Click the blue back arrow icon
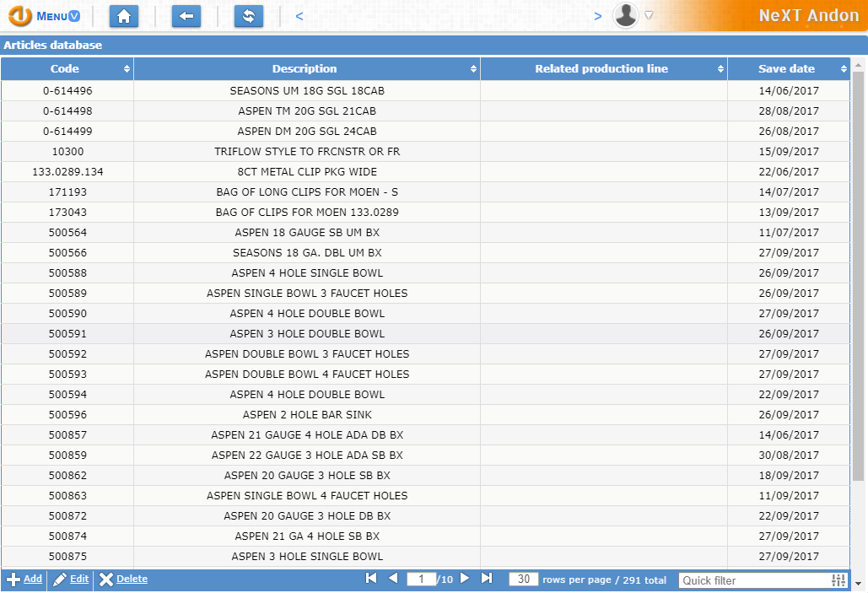Image resolution: width=868 pixels, height=593 pixels. tap(186, 15)
